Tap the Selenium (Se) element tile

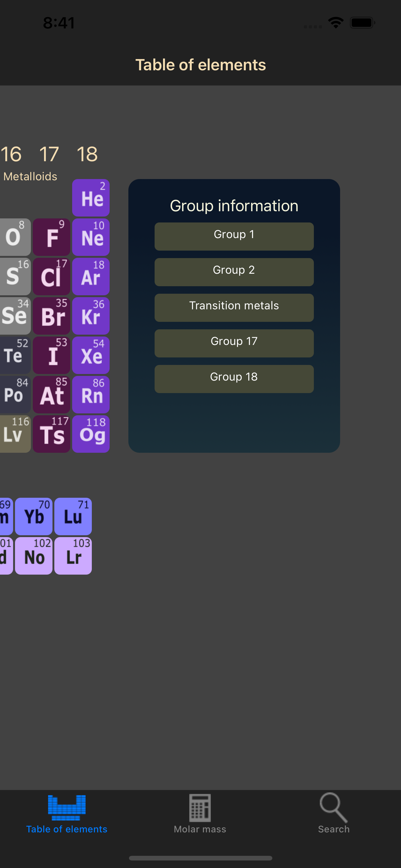point(15,316)
